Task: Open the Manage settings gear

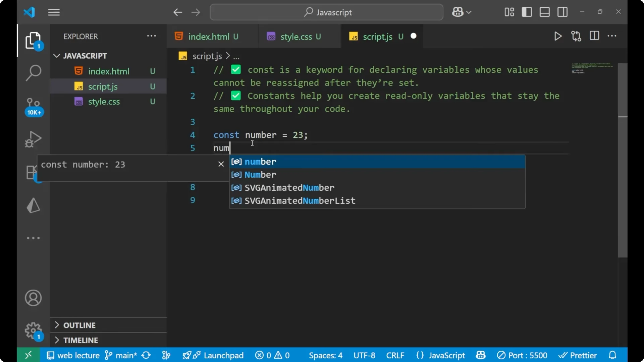Action: click(33, 331)
